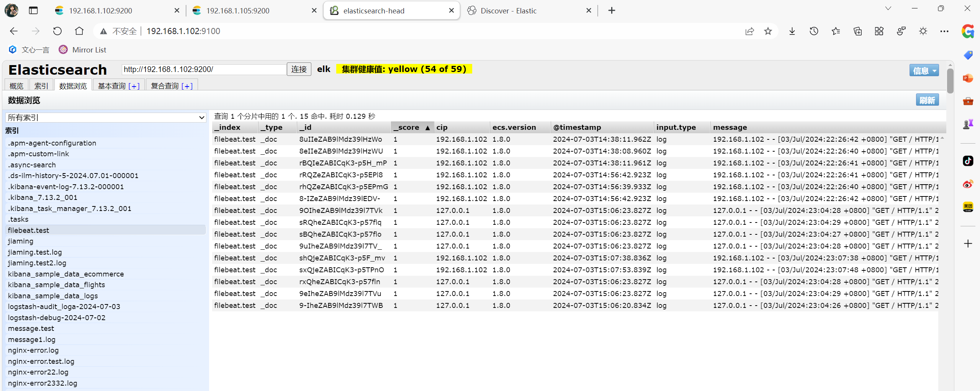The height and width of the screenshot is (391, 980).
Task: Expand the 所有索引 index dropdown
Action: click(x=106, y=118)
